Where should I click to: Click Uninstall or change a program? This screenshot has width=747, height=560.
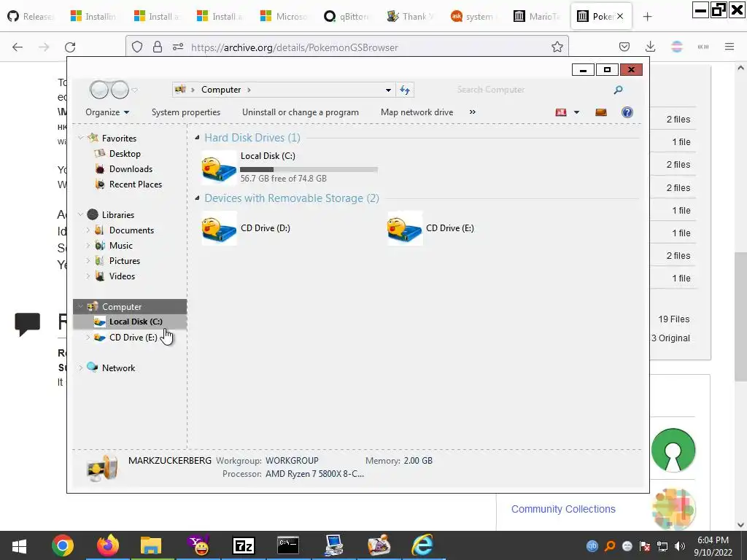pos(300,112)
